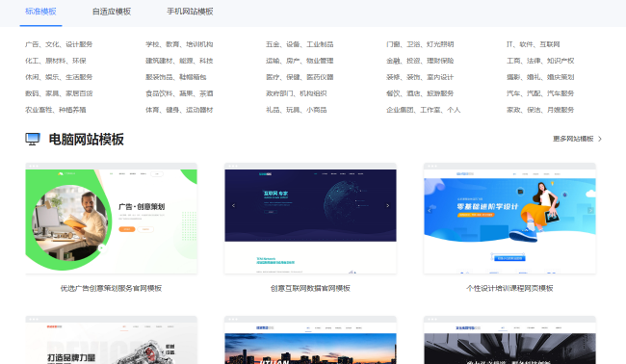The image size is (626, 364).
Task: Filter by 数码、家具、家居百货
Action: click(x=59, y=93)
